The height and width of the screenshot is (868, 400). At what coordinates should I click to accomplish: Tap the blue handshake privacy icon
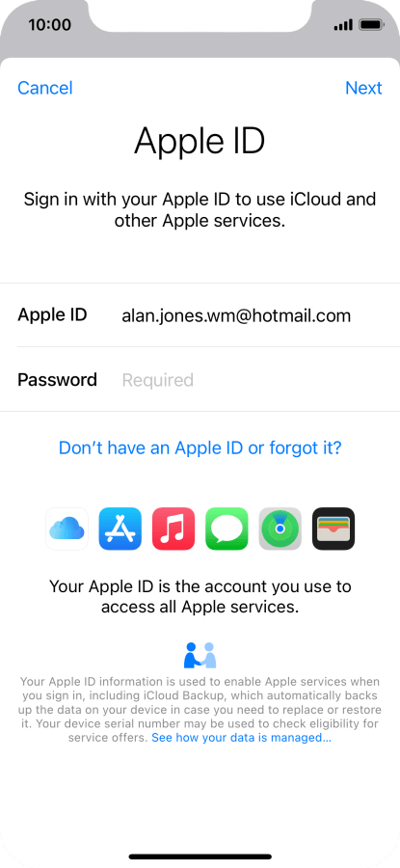tap(200, 656)
